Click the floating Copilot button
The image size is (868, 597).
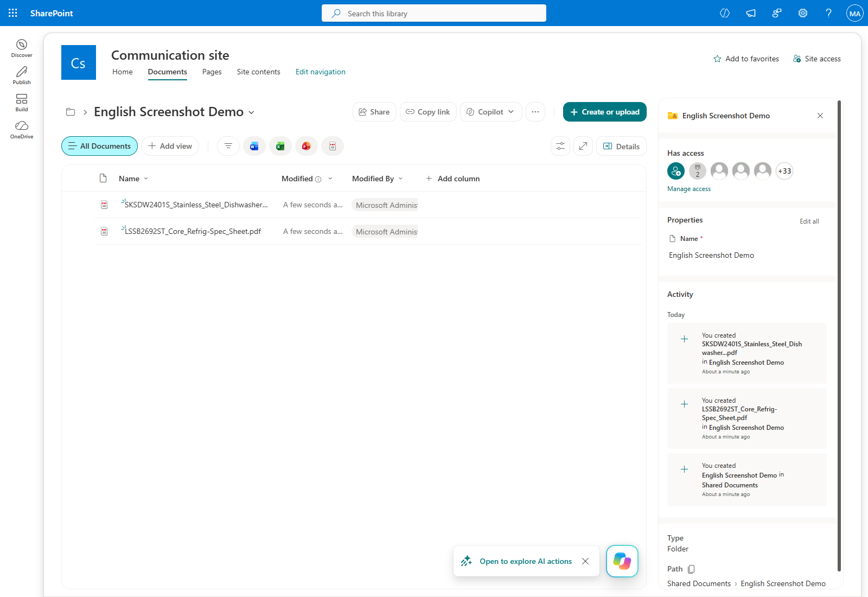[622, 561]
